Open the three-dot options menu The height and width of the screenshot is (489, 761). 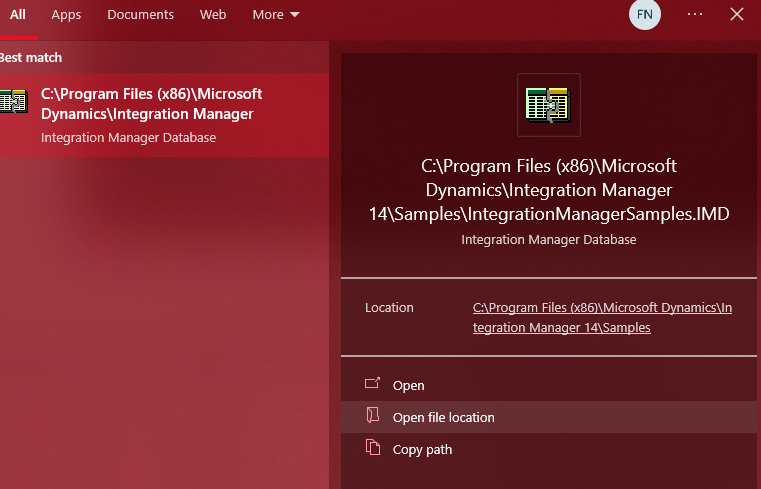[x=695, y=14]
